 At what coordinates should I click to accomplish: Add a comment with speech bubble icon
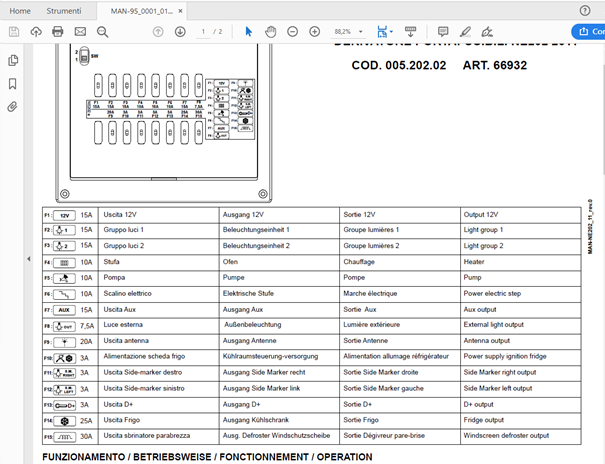pyautogui.click(x=443, y=32)
